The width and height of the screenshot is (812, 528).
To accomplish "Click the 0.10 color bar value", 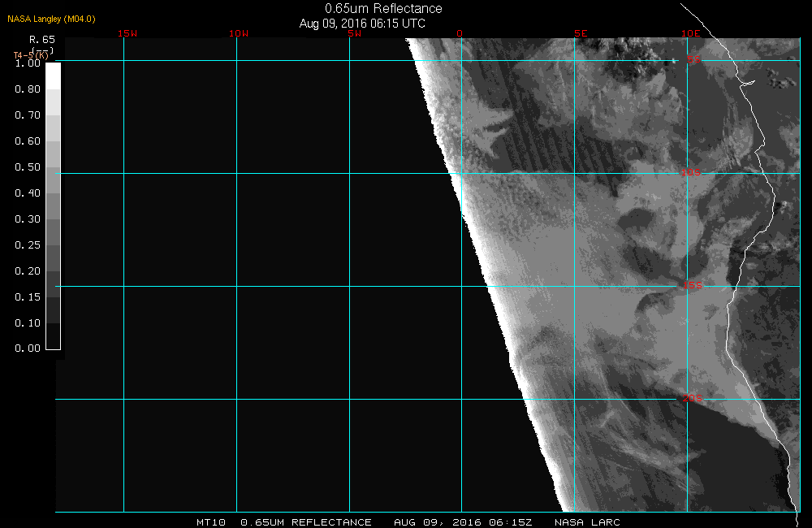I will pyautogui.click(x=28, y=322).
